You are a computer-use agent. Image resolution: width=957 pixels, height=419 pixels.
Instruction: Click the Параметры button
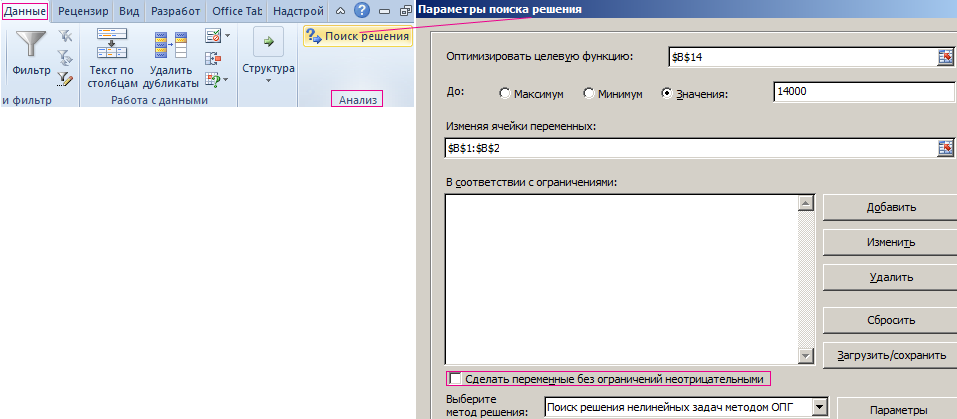(897, 408)
